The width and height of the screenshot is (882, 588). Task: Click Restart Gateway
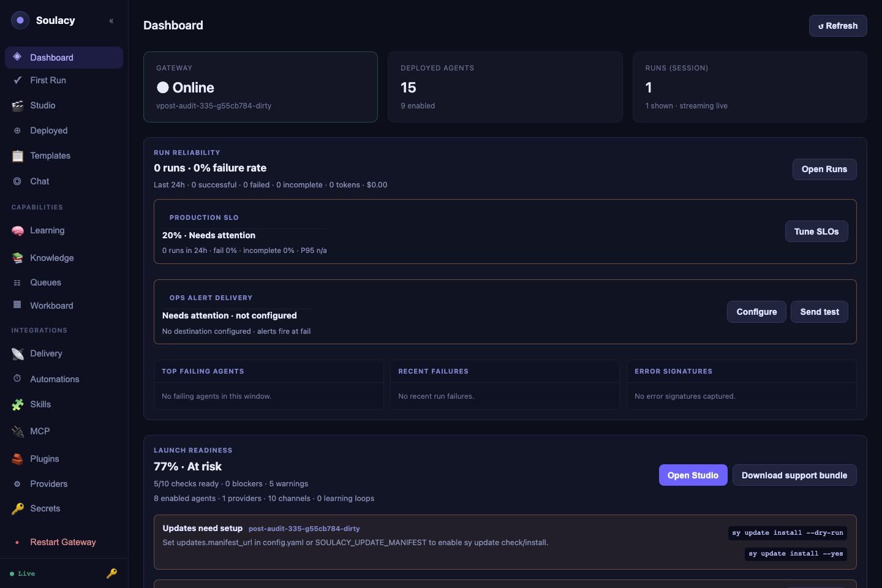(64, 542)
